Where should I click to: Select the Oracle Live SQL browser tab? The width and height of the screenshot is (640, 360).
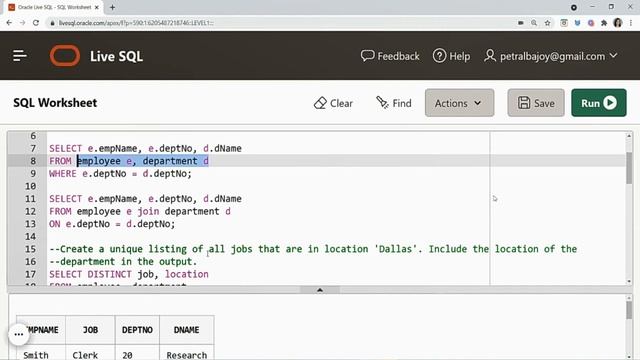tap(54, 7)
